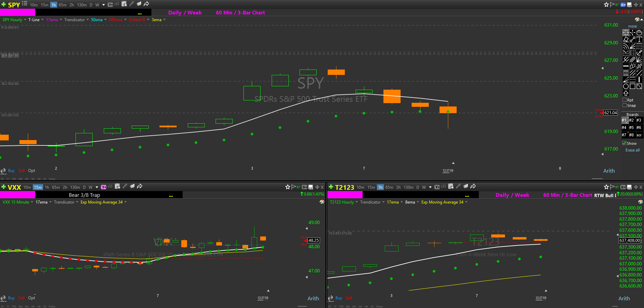Open the SPY watchlist list icon
644x308 pixels.
click(25, 4)
